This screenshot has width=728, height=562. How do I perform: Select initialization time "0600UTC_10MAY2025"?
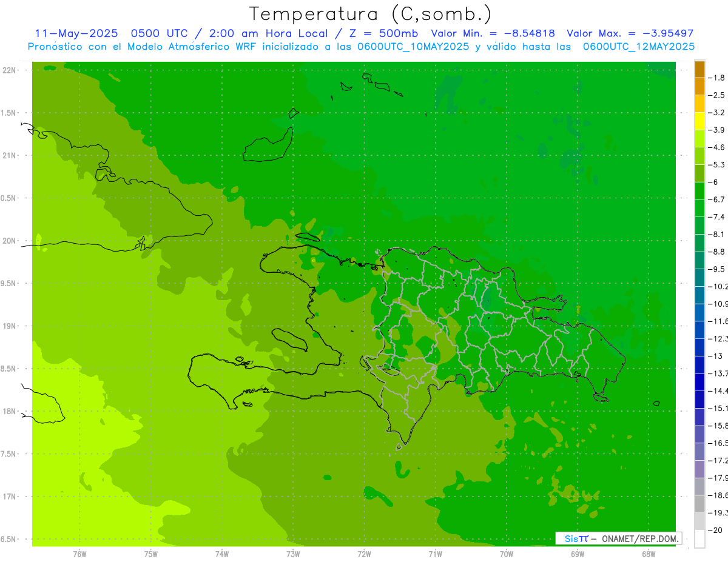pyautogui.click(x=413, y=46)
